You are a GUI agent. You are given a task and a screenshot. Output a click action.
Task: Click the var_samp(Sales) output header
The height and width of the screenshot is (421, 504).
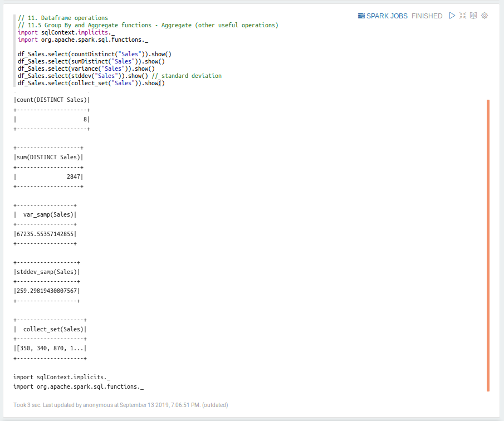(48, 215)
